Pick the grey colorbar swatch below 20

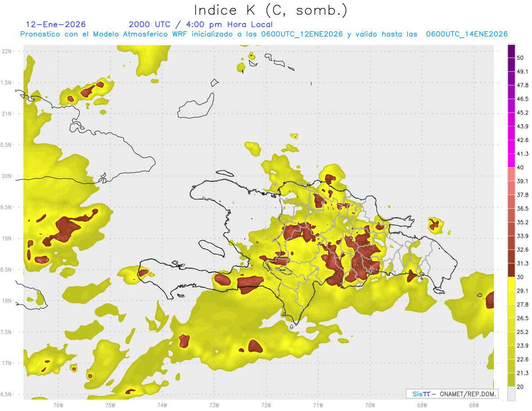tap(511, 394)
